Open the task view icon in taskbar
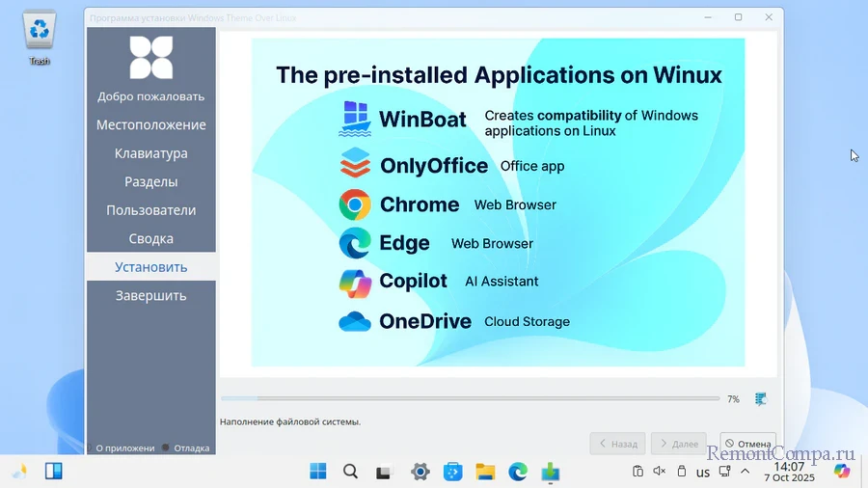This screenshot has height=488, width=868. tap(384, 472)
